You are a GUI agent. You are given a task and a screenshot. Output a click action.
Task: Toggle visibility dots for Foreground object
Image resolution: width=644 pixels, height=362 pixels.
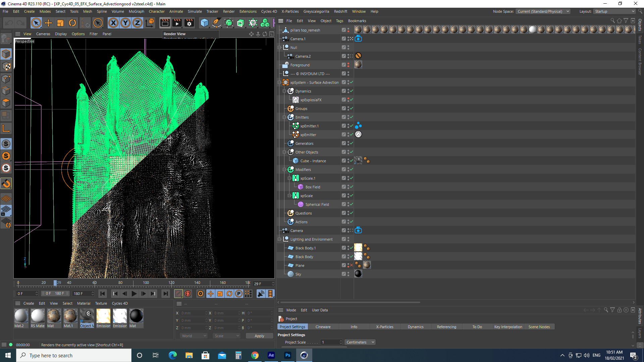tap(348, 65)
